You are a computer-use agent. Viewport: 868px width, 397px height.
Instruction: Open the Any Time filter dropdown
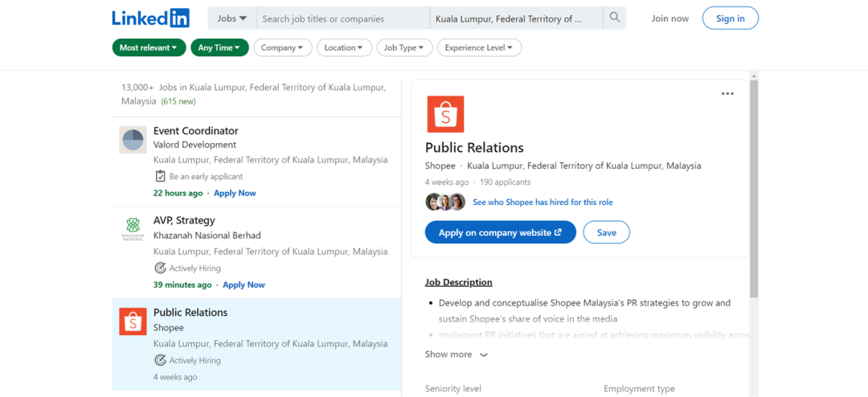pos(219,47)
